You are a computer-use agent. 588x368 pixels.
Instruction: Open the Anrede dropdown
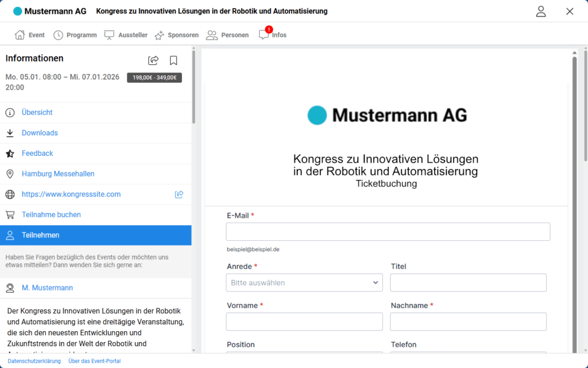point(304,282)
